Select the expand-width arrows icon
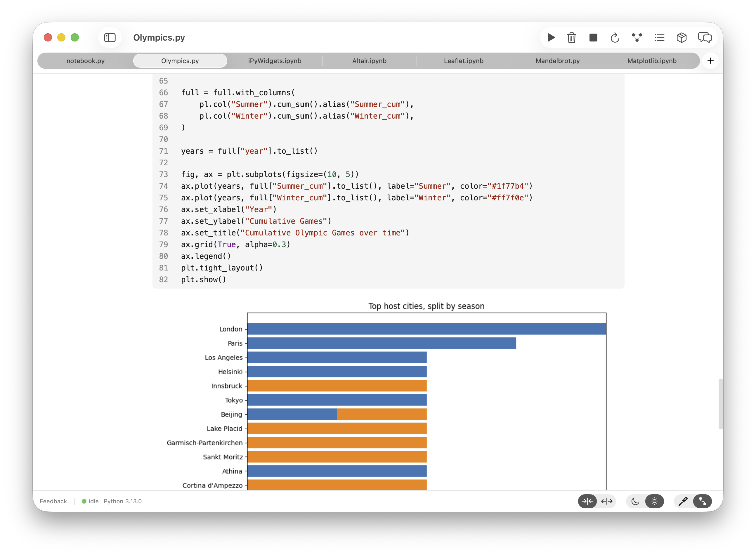 [606, 501]
